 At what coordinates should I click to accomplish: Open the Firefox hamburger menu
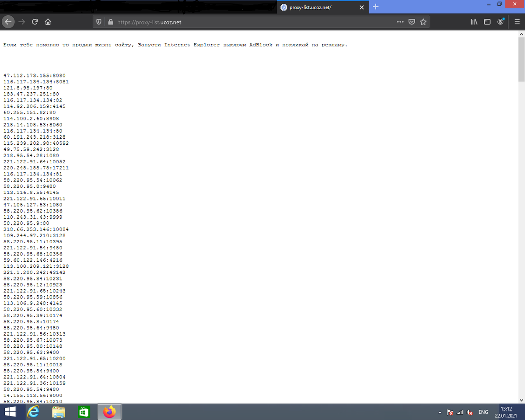pyautogui.click(x=517, y=22)
